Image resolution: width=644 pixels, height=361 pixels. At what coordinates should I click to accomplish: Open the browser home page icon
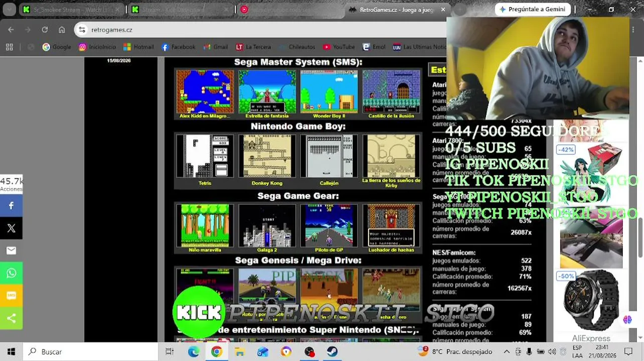click(x=62, y=30)
